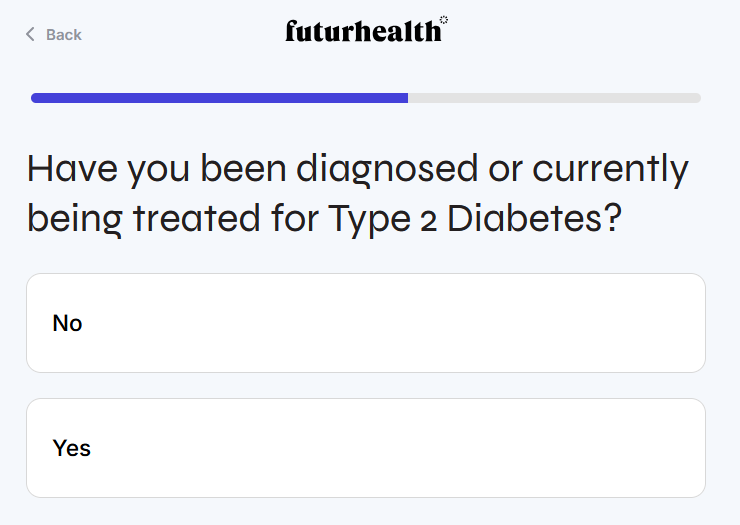Click the Type 2 Diabetes question heading
740x525 pixels.
coord(358,193)
